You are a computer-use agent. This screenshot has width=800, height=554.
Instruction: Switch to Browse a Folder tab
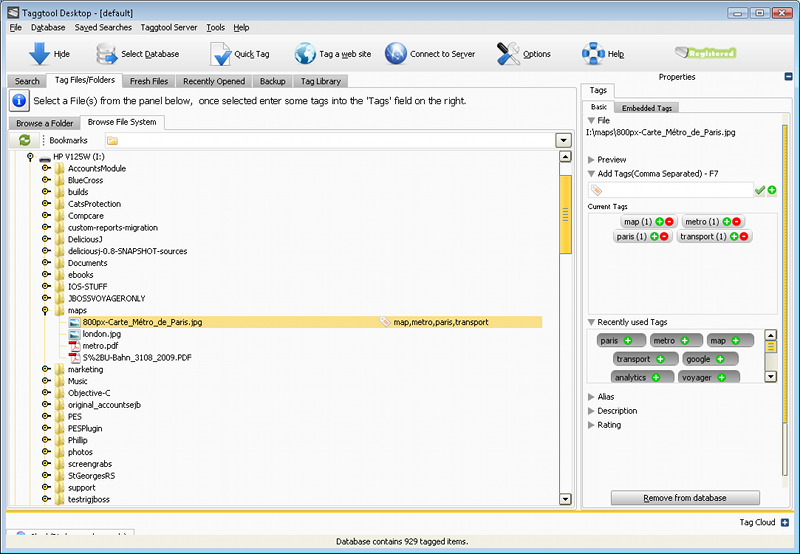point(44,123)
